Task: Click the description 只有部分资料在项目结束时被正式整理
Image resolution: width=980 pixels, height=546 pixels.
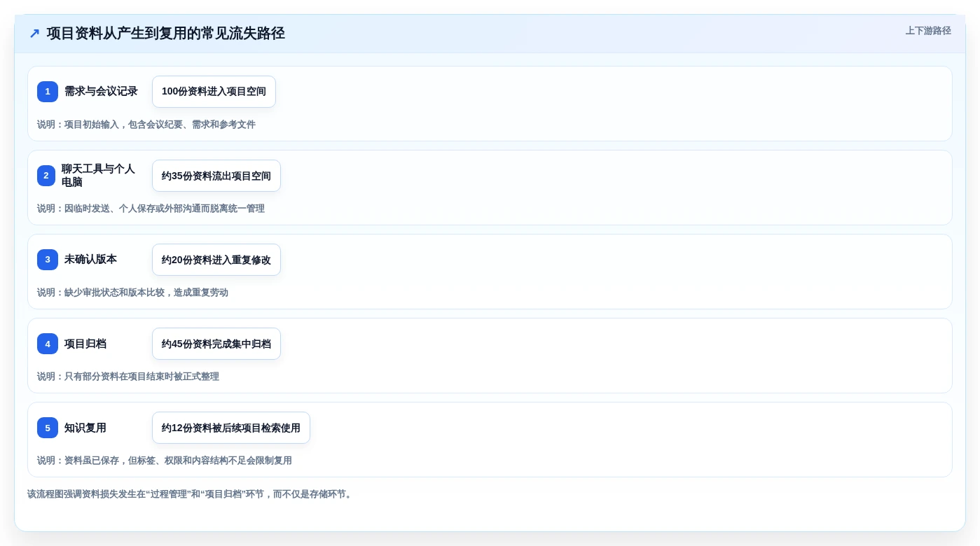Action: 128,377
